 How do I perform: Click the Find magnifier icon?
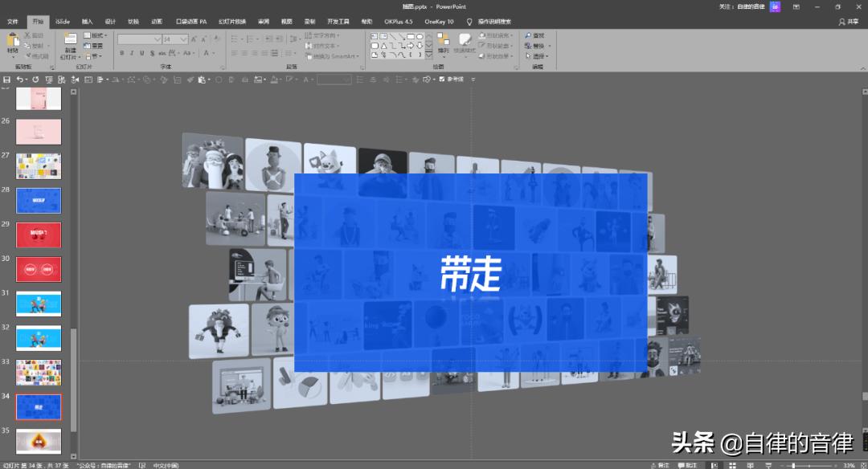click(528, 35)
